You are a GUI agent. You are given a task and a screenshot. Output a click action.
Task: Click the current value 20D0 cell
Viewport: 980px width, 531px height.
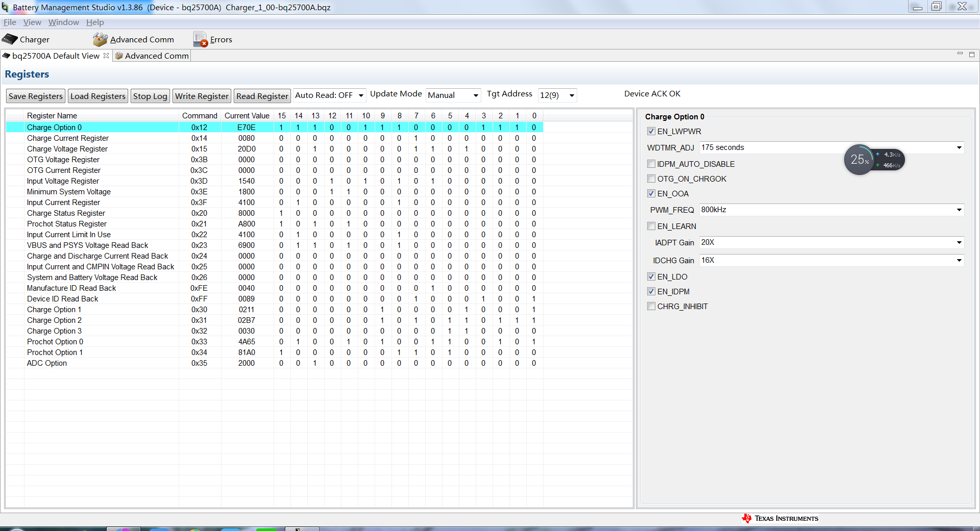(247, 149)
